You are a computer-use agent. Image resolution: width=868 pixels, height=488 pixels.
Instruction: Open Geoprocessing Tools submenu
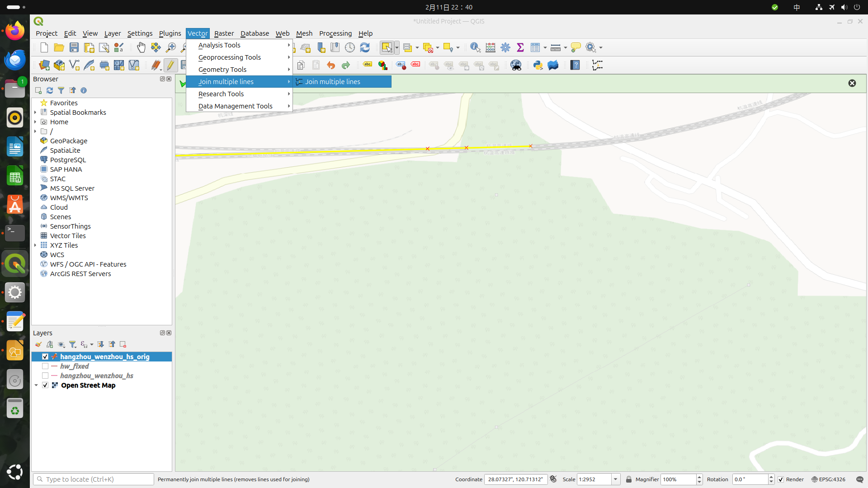pyautogui.click(x=230, y=57)
